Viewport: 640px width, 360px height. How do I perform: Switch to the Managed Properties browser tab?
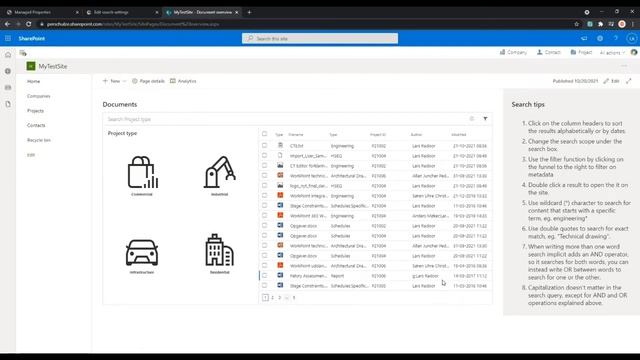pos(43,12)
